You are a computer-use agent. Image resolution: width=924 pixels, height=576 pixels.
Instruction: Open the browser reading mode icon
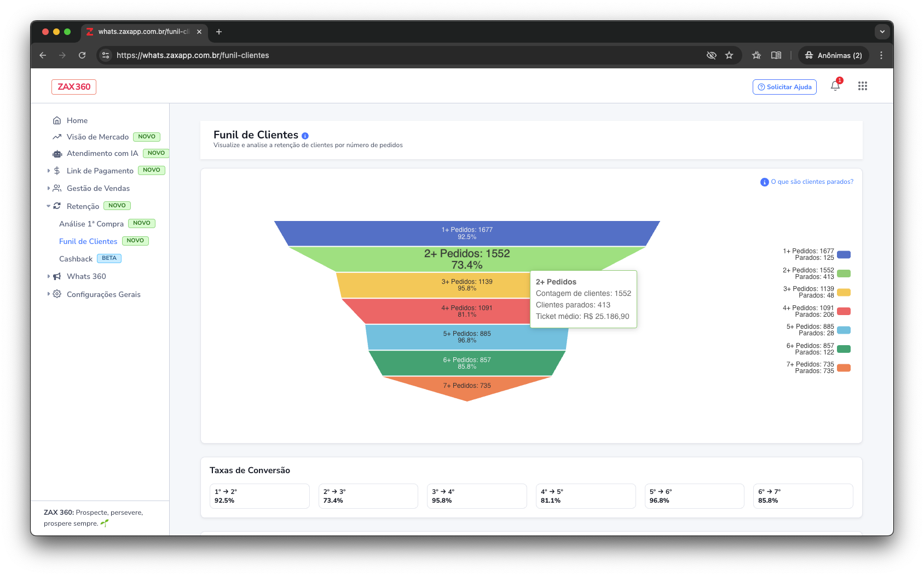[776, 55]
